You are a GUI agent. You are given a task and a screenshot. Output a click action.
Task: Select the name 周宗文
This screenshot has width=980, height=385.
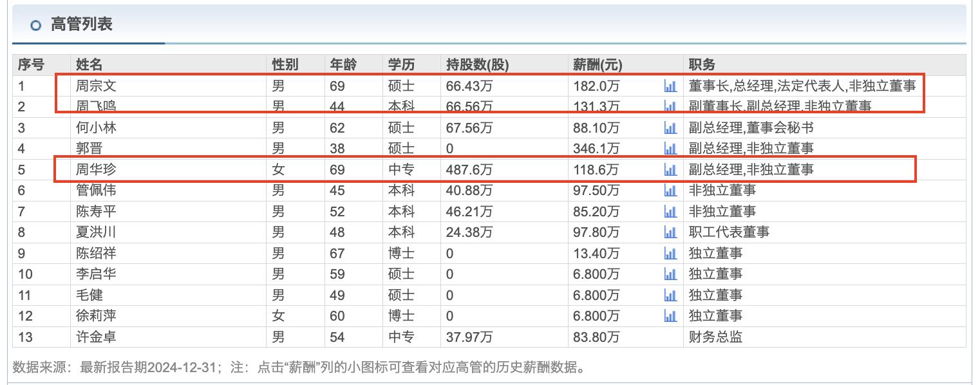(96, 86)
